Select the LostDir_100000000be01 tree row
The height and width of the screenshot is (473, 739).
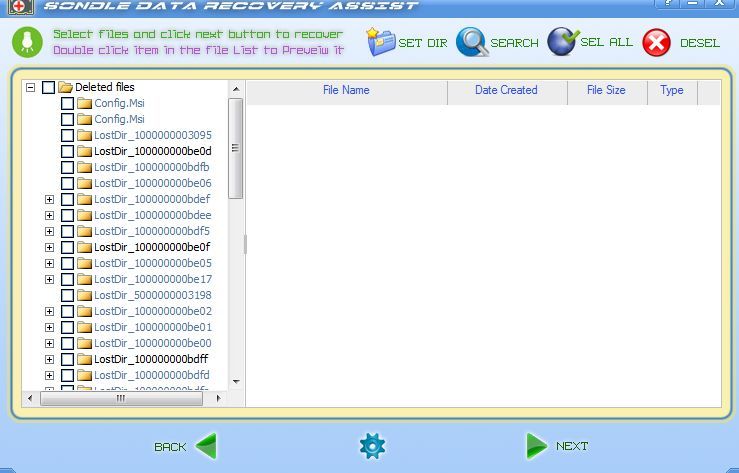click(153, 327)
